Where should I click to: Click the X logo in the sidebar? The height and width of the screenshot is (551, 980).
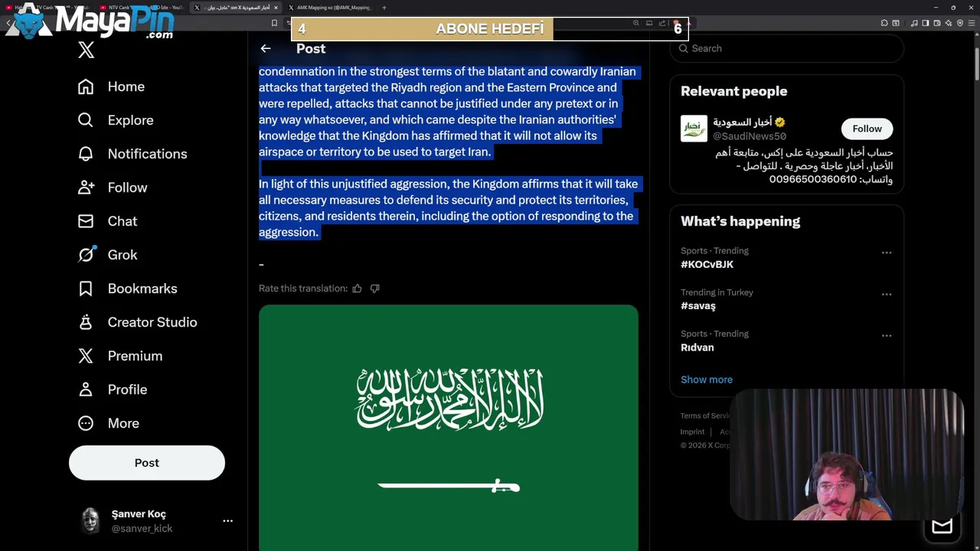[x=86, y=51]
